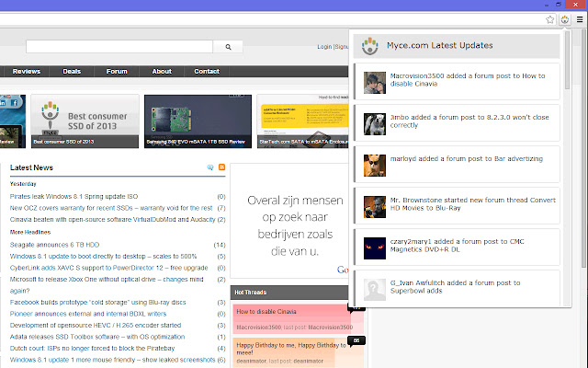Open Seagate announces 6 TB HDD article
The image size is (588, 368).
(x=54, y=245)
